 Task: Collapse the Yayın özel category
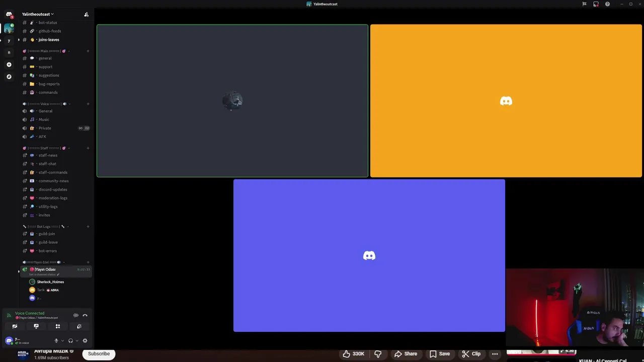coord(44,262)
